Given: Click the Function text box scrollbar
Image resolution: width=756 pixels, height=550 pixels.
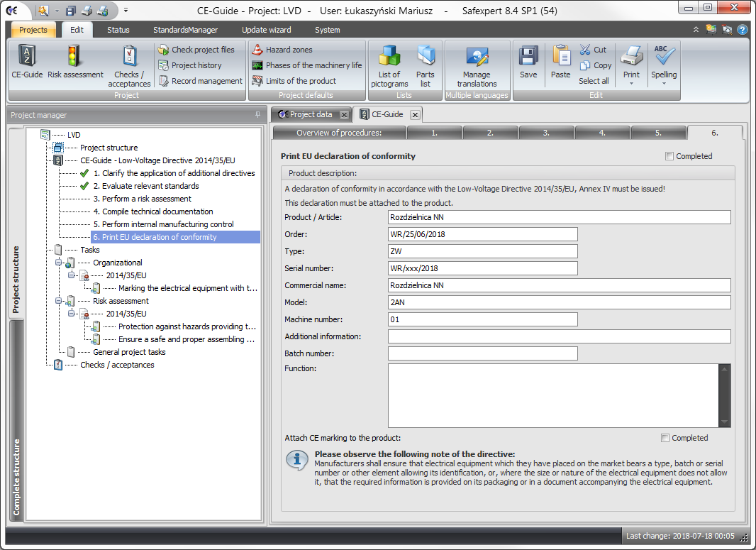Looking at the screenshot, I should click(x=724, y=395).
